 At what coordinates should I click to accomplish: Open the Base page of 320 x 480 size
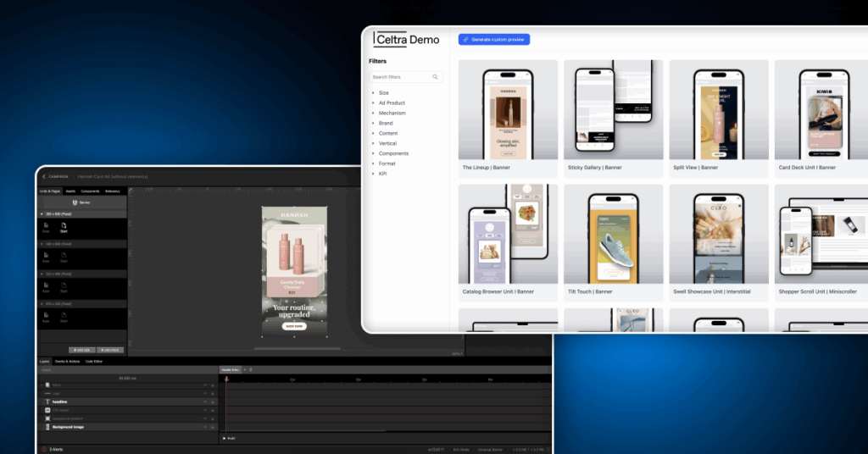46,285
